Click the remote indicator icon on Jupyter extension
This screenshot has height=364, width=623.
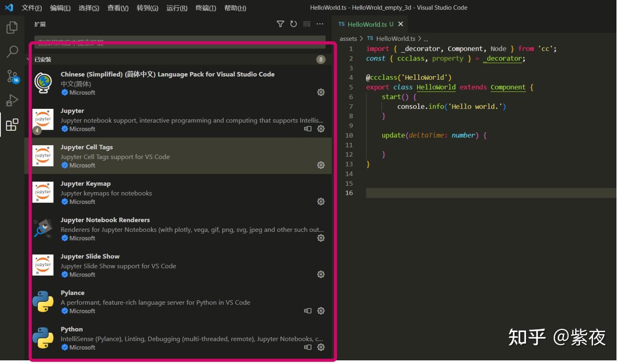(308, 129)
